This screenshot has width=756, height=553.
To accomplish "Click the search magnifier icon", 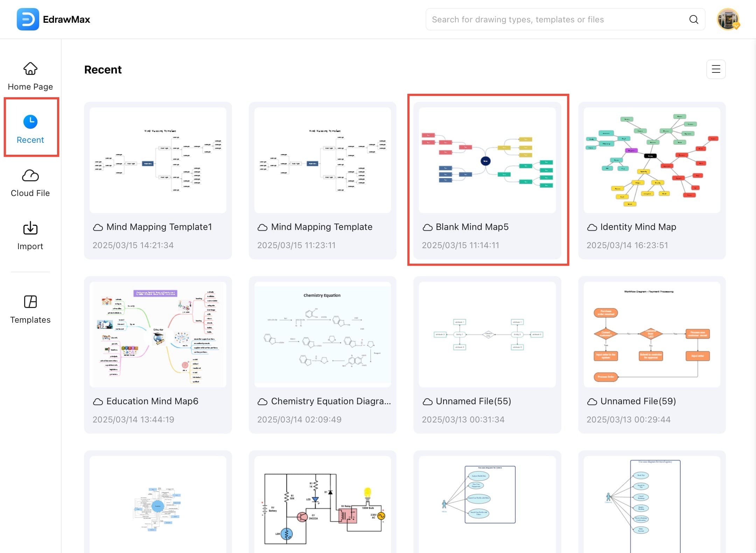I will (694, 19).
